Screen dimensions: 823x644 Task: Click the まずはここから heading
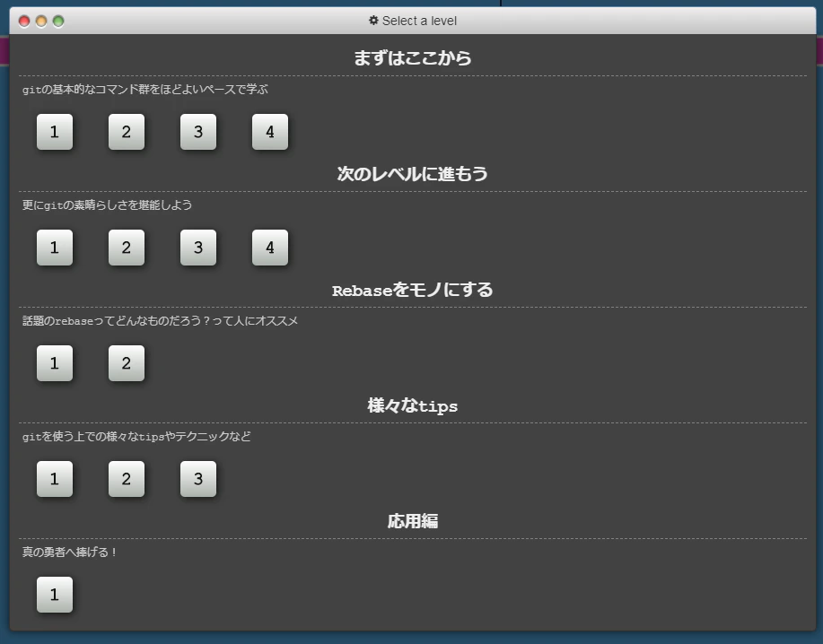413,57
